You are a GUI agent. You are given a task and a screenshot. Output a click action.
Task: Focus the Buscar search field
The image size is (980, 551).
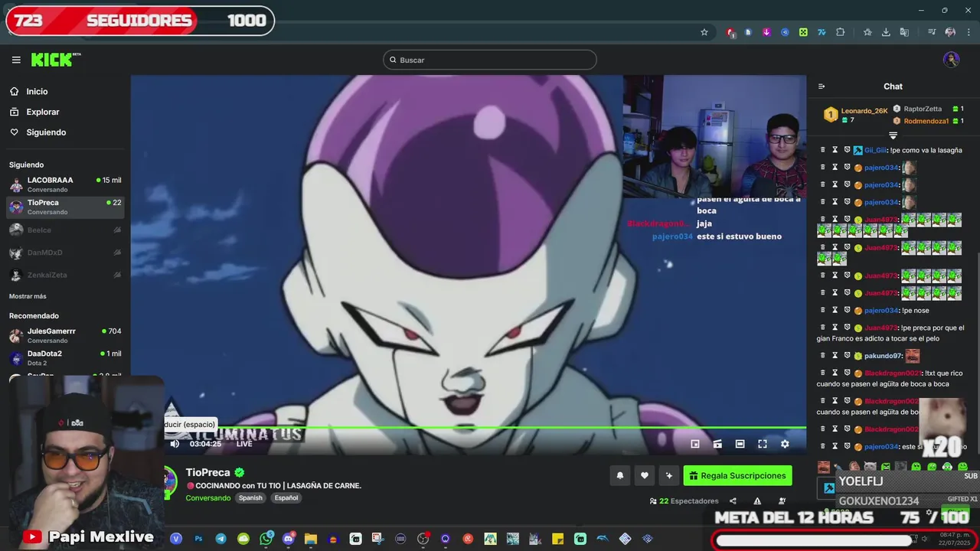point(490,60)
